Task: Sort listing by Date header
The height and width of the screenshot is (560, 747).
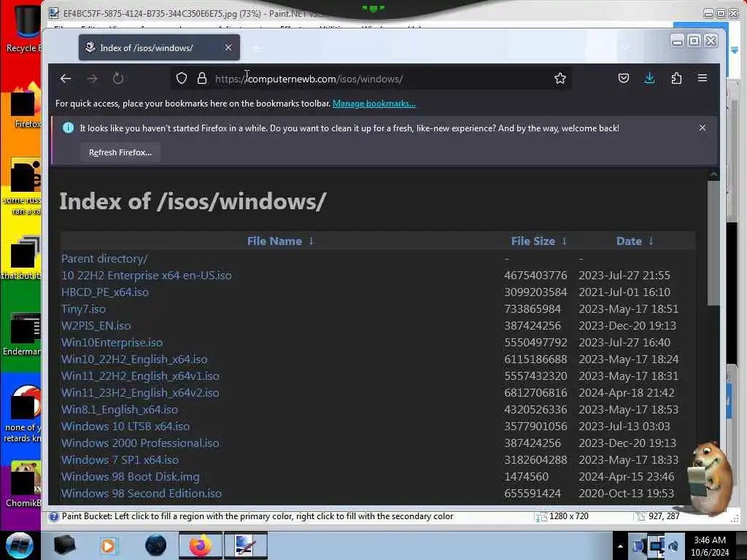Action: pos(629,241)
